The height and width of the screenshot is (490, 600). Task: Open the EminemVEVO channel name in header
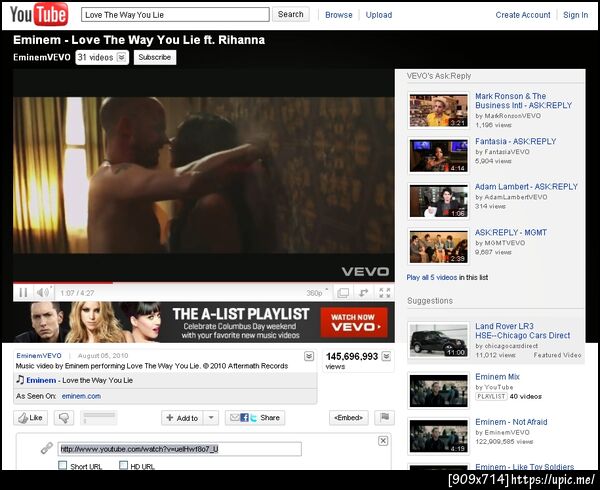click(42, 57)
